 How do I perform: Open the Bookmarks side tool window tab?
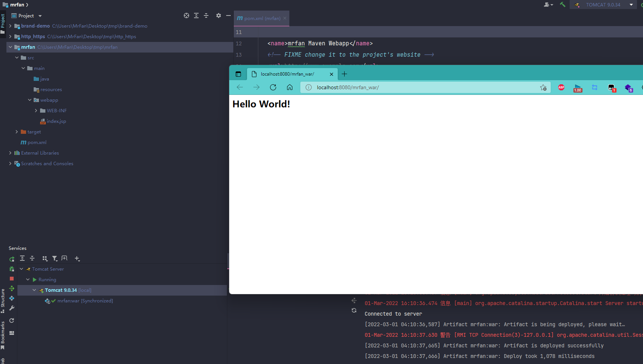click(x=3, y=335)
